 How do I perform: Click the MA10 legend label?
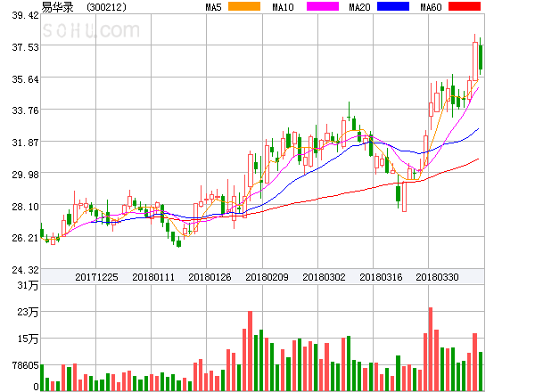[283, 7]
